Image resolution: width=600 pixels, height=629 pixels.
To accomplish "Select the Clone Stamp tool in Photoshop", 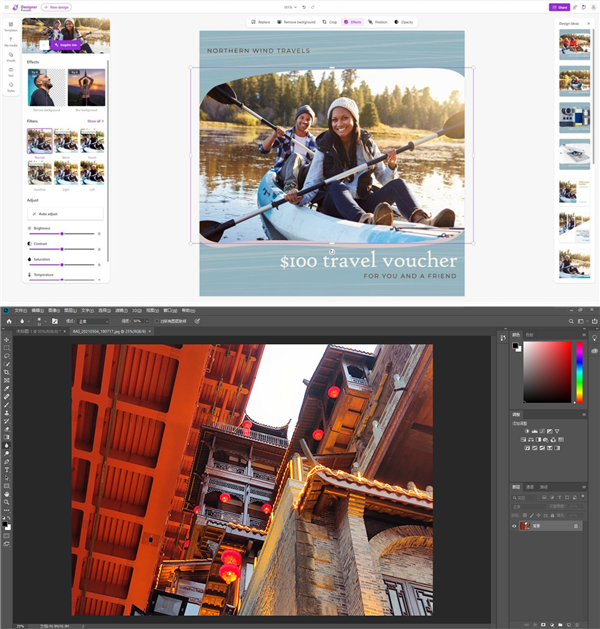I will [6, 413].
